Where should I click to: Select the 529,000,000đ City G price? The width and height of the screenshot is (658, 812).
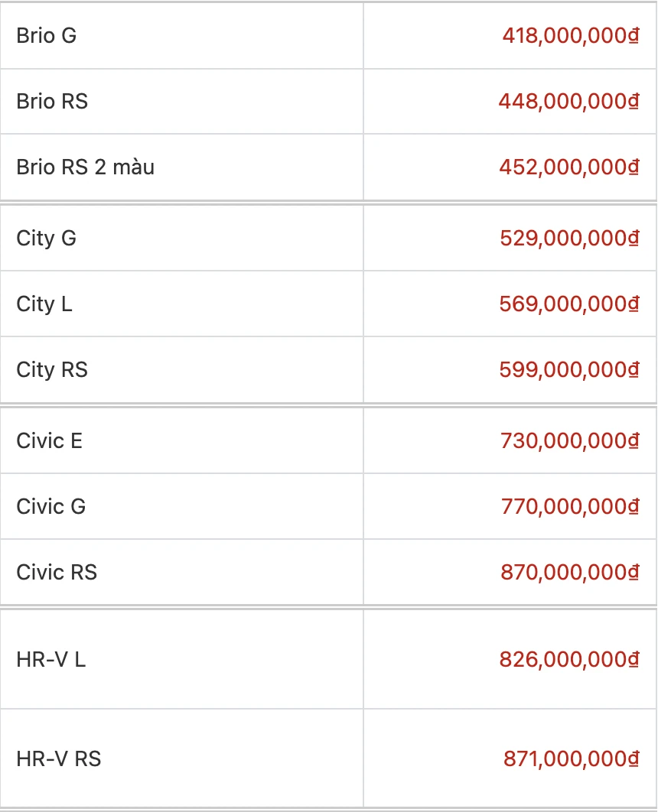pyautogui.click(x=569, y=239)
